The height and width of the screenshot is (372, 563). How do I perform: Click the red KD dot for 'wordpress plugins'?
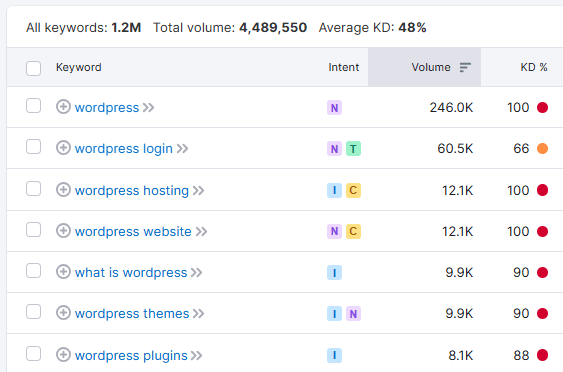(x=543, y=355)
